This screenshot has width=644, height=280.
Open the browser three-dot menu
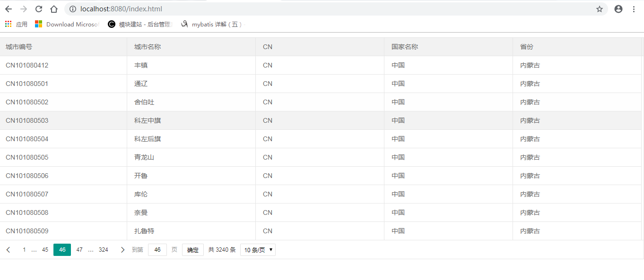pyautogui.click(x=634, y=9)
